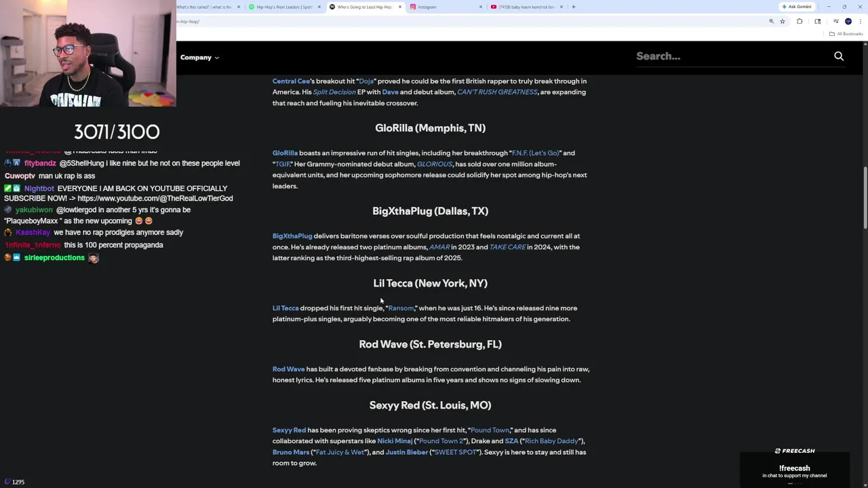The image size is (868, 488).
Task: Click the 3071/3100 goal counter overlay
Action: tap(117, 131)
